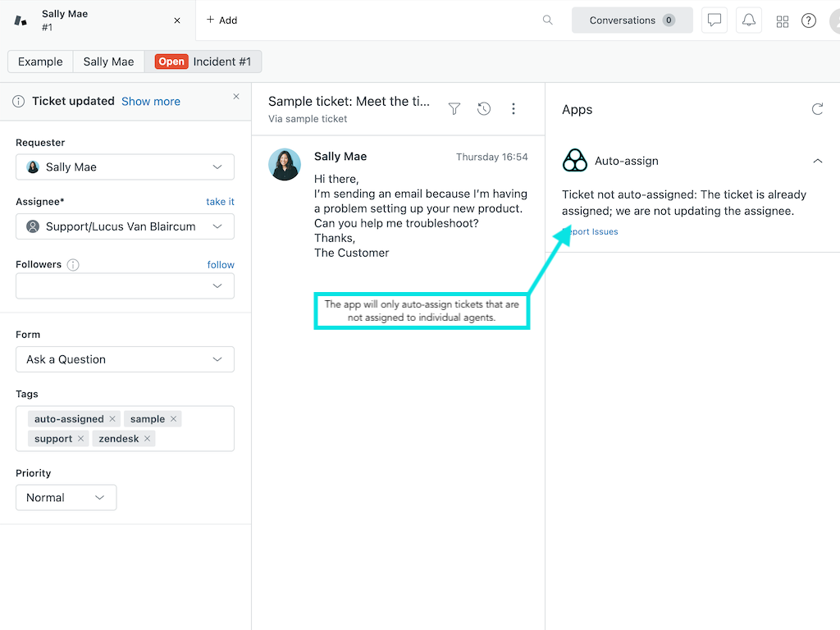Open the Conversations button
Screen dimensions: 840x630
(632, 21)
